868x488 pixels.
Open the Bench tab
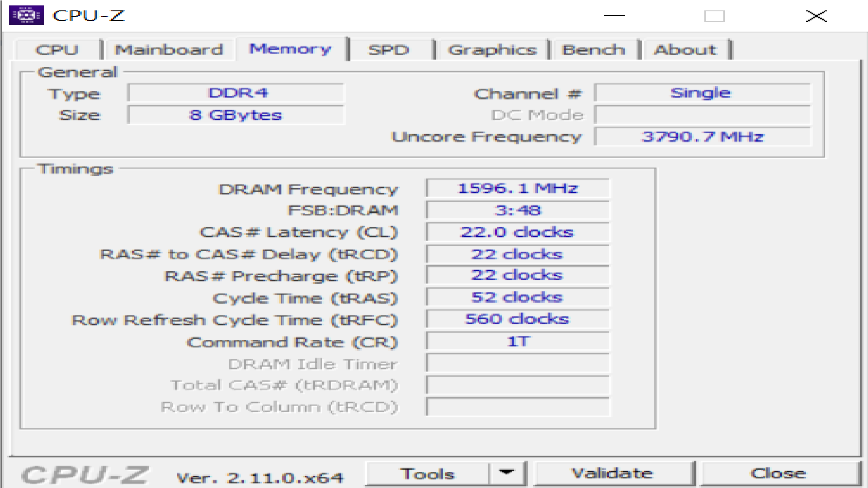click(593, 50)
